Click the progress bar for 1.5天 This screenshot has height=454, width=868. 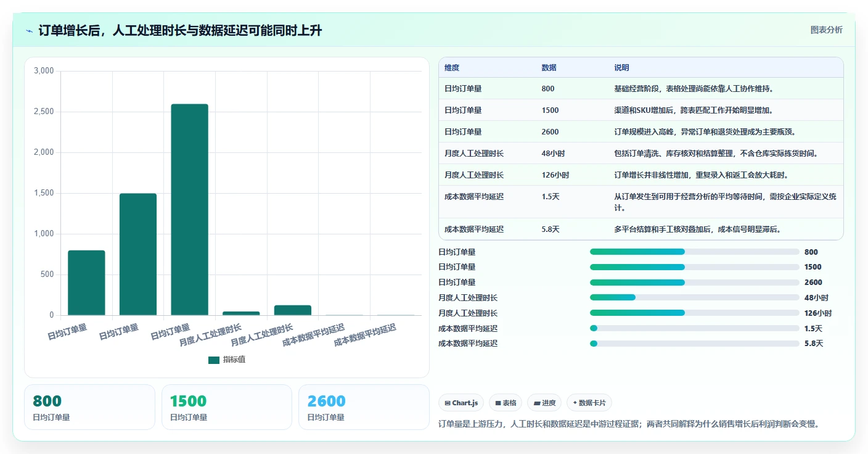[695, 328]
